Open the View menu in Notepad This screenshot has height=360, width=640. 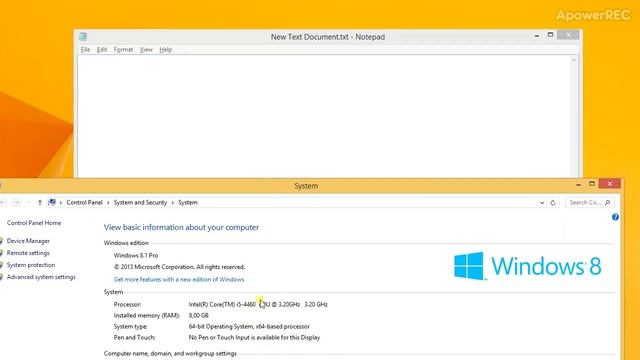pyautogui.click(x=146, y=49)
